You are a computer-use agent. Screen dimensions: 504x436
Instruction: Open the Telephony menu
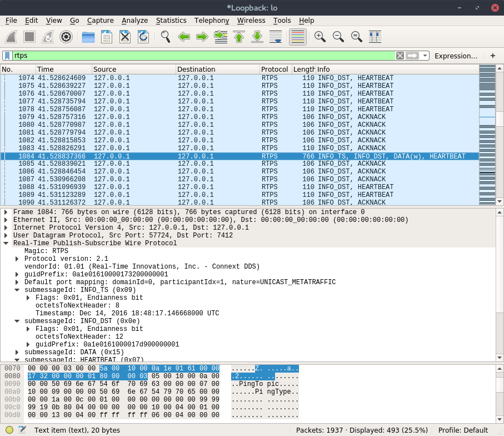coord(212,21)
